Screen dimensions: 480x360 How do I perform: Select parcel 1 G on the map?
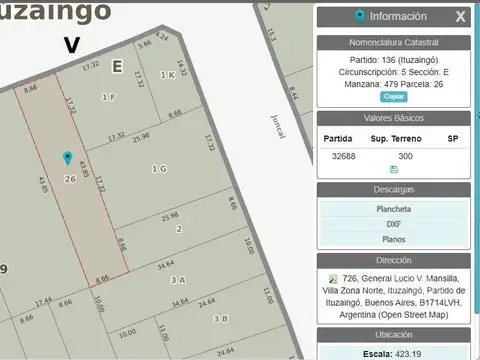click(159, 169)
